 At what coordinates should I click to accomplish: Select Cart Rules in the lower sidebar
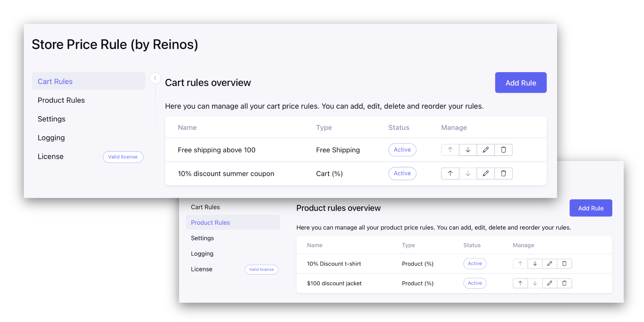(205, 207)
